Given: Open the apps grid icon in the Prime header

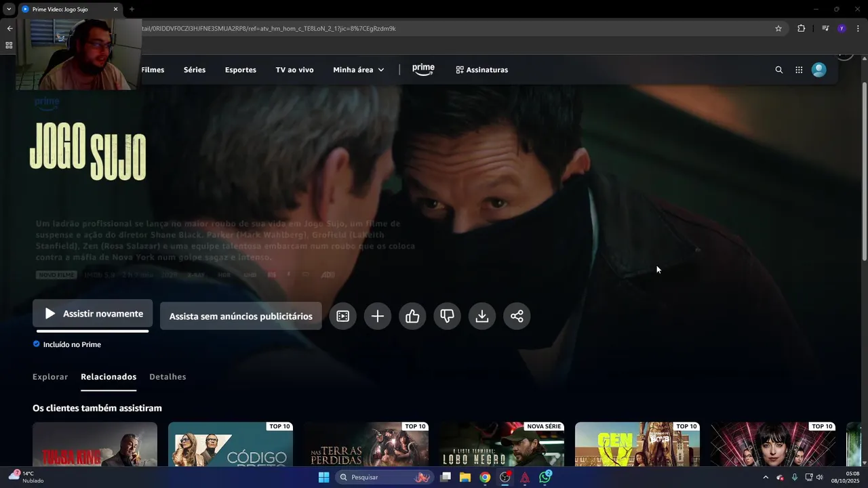Looking at the screenshot, I should 799,70.
